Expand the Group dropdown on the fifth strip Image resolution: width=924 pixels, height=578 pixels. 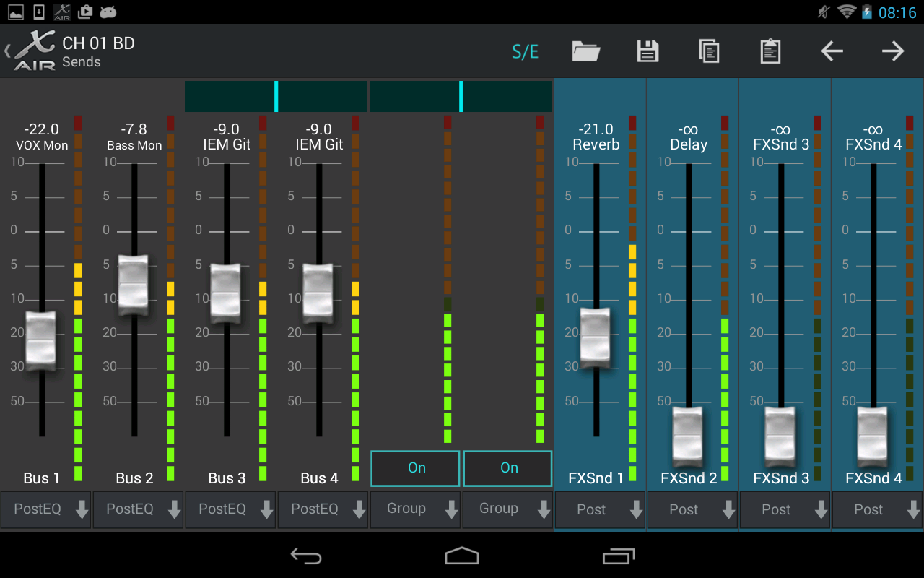tap(415, 509)
